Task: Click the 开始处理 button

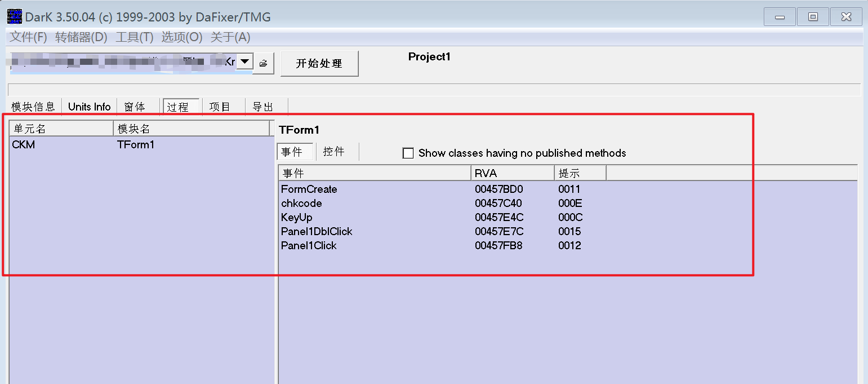Action: pos(319,64)
